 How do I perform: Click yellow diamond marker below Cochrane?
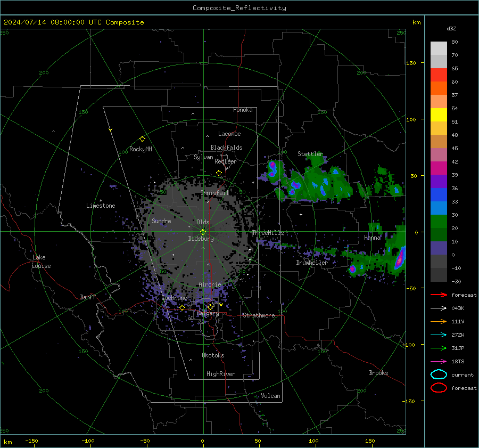pyautogui.click(x=182, y=307)
